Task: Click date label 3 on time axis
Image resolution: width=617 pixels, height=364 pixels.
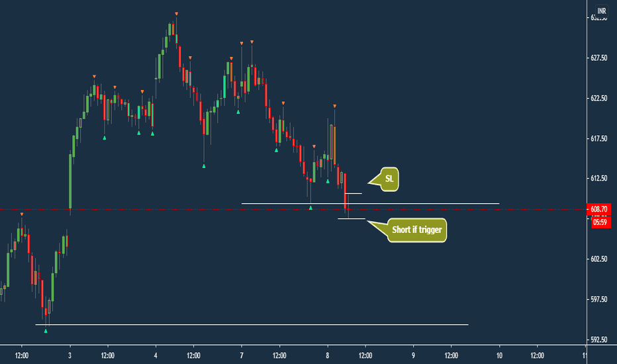Action: coord(70,356)
